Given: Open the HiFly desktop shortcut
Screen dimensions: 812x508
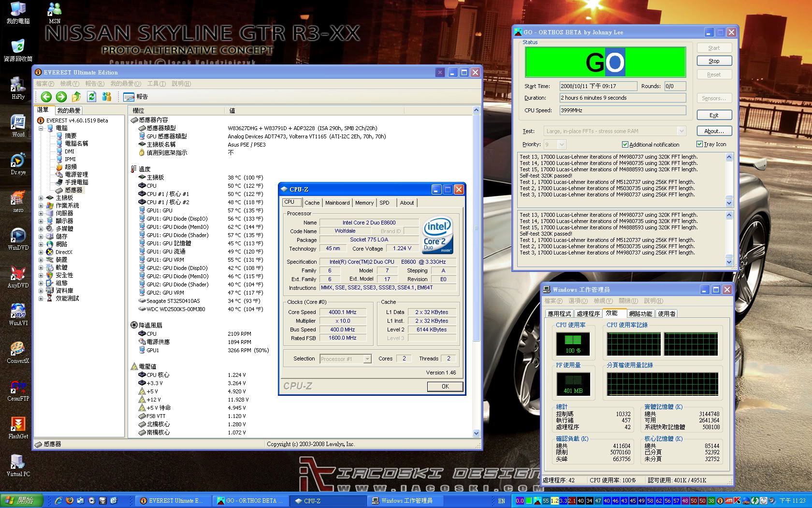Looking at the screenshot, I should [x=18, y=89].
